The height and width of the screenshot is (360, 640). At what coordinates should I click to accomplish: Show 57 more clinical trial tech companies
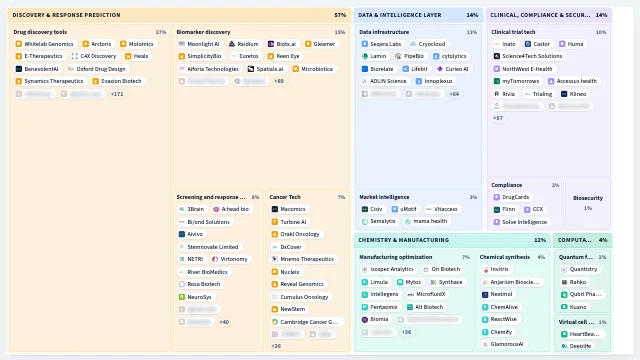(x=498, y=118)
